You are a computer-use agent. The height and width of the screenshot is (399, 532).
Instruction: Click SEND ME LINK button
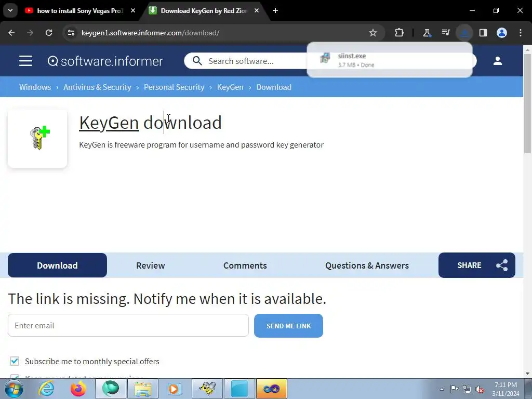pyautogui.click(x=288, y=326)
